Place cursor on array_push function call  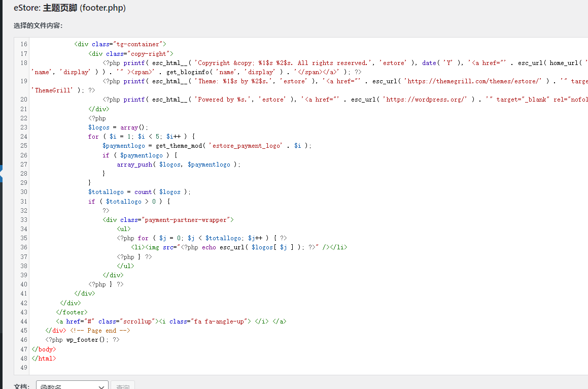pyautogui.click(x=134, y=165)
